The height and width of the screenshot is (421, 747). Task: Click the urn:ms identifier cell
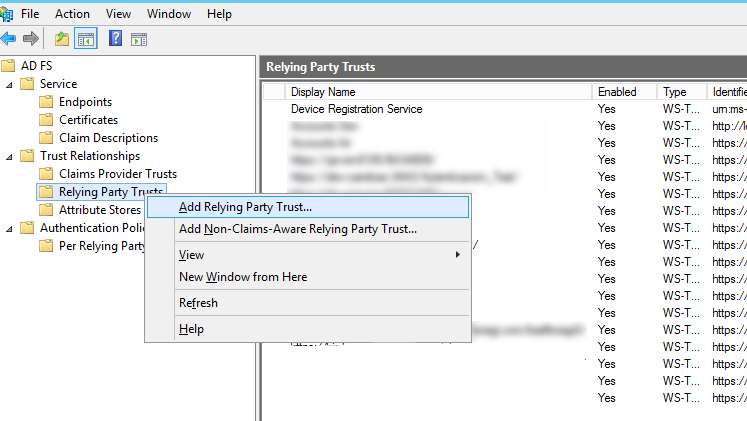click(x=729, y=109)
